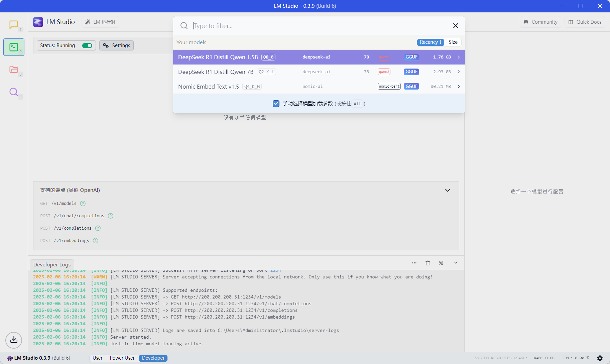The width and height of the screenshot is (610, 364).
Task: Click the /v1/models endpoint path
Action: pyautogui.click(x=64, y=204)
